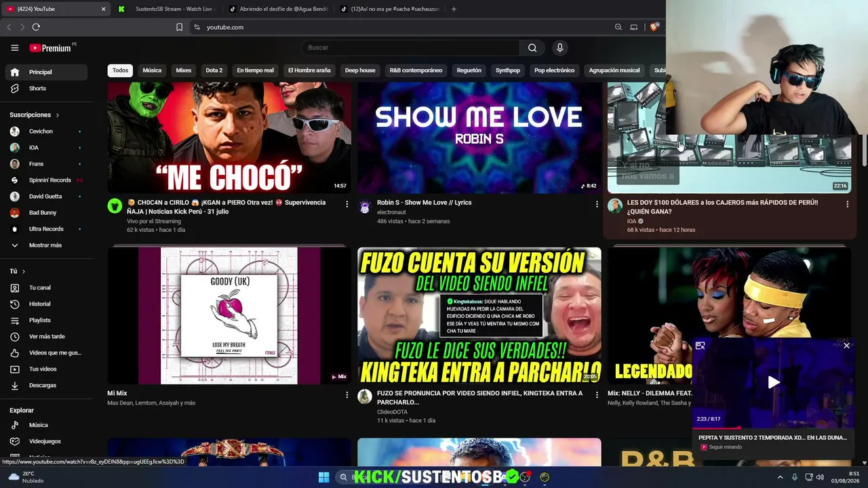Viewport: 868px width, 488px height.
Task: Open the YouTube hamburger guide menu
Action: pos(15,48)
